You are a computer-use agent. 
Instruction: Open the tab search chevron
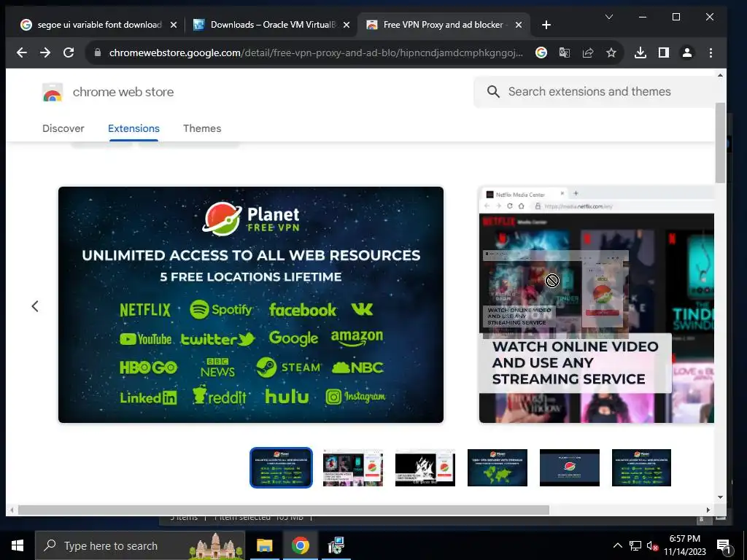click(609, 17)
